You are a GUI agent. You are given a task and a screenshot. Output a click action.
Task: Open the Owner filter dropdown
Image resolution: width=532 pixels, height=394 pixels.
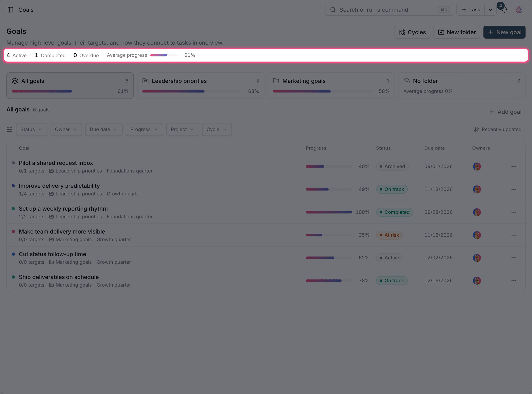coord(66,129)
